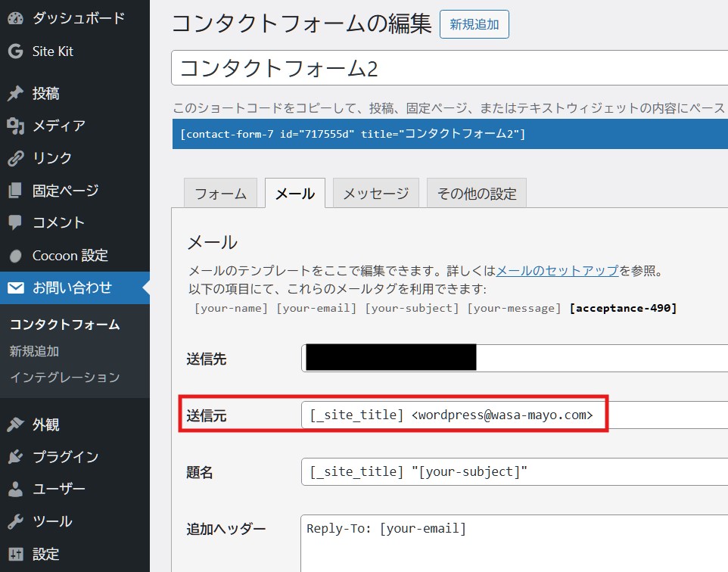The height and width of the screenshot is (572, 728).
Task: Click the 題名 input field
Action: [x=515, y=471]
